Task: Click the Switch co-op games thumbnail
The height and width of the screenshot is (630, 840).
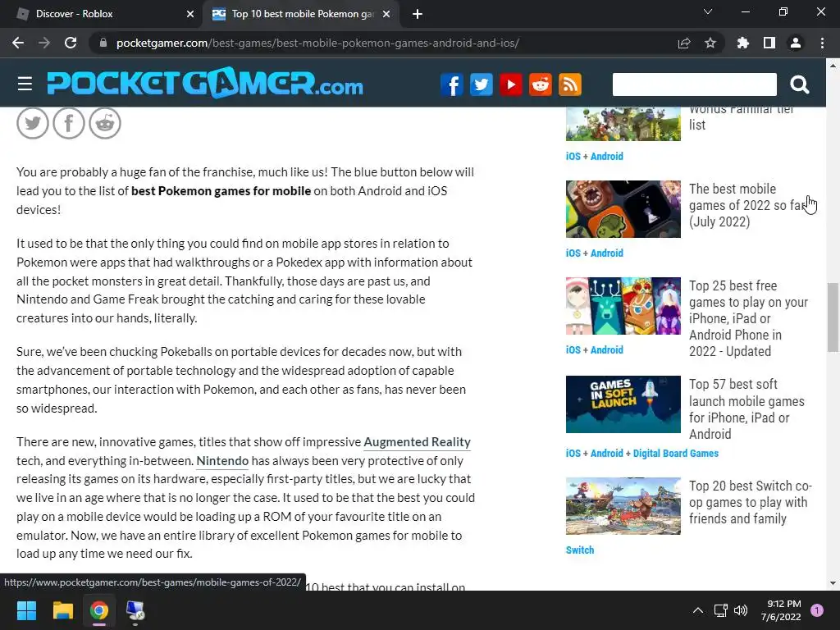Action: (x=623, y=506)
